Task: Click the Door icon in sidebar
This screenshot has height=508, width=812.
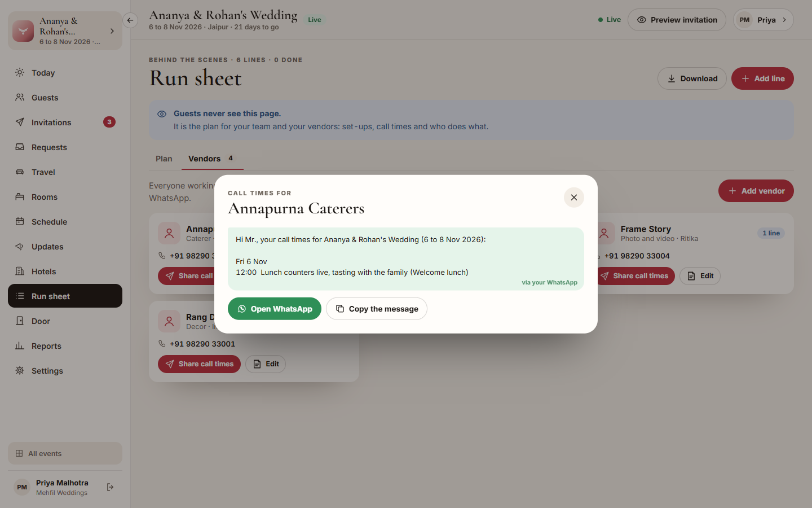Action: tap(20, 321)
